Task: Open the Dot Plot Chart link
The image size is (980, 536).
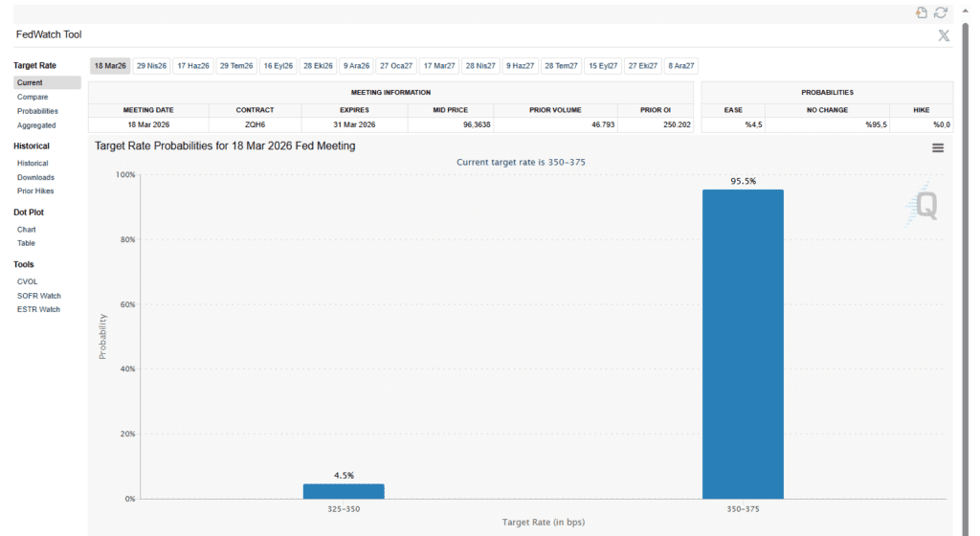Action: click(x=27, y=230)
